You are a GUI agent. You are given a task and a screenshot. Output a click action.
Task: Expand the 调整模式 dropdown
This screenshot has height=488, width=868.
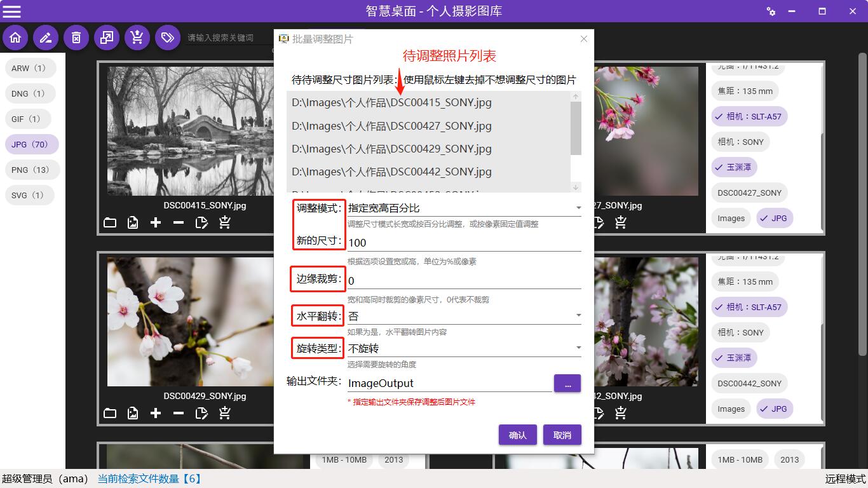[x=578, y=208]
